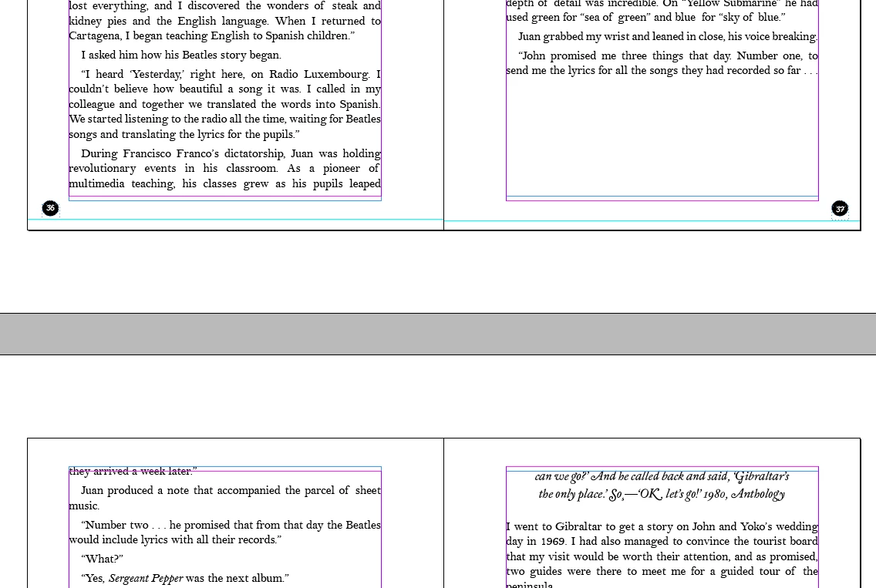Click the line starting "two guides were there to meet me"

tap(662, 571)
